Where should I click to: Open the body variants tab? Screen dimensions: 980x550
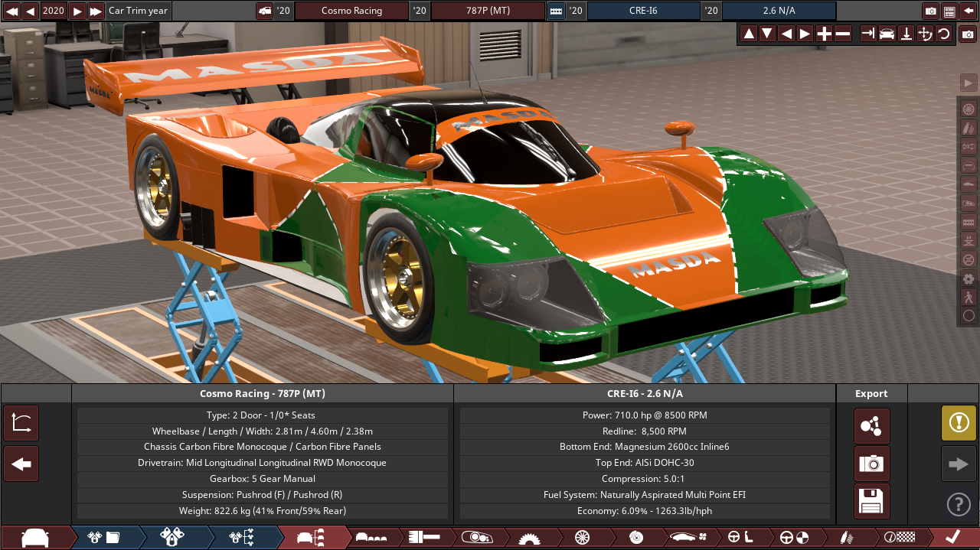(x=371, y=537)
